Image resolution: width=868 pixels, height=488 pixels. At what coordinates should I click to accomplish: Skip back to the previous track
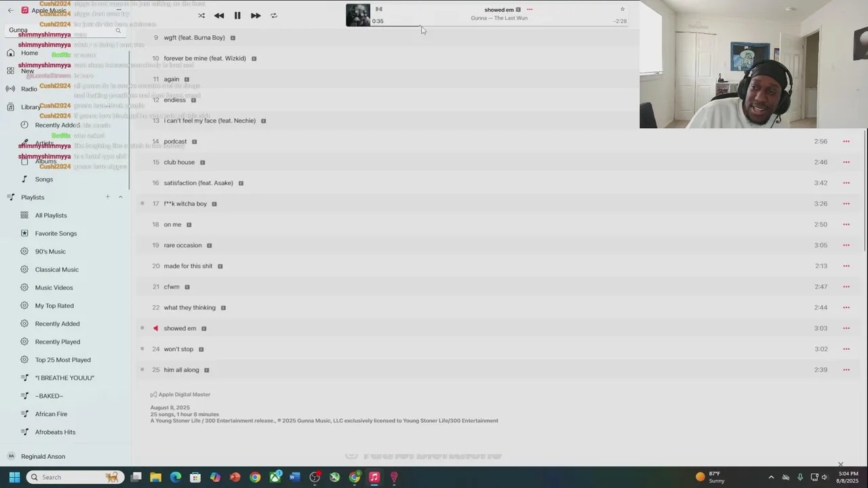click(219, 16)
